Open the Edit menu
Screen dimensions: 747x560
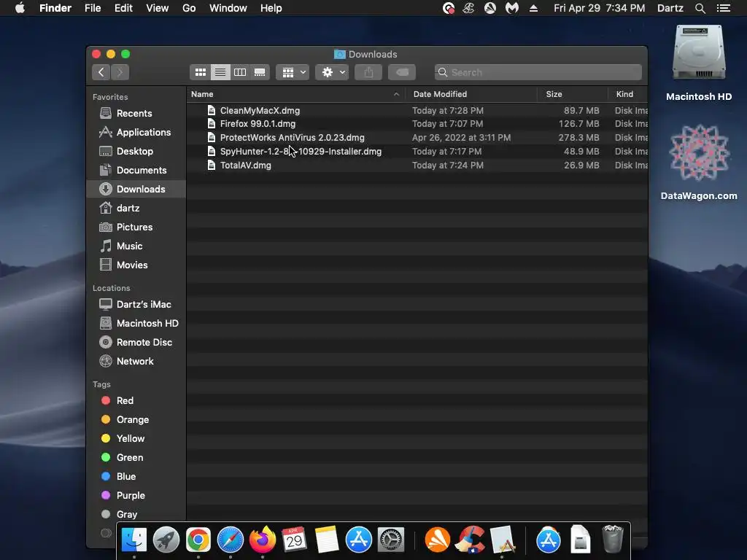pyautogui.click(x=123, y=8)
